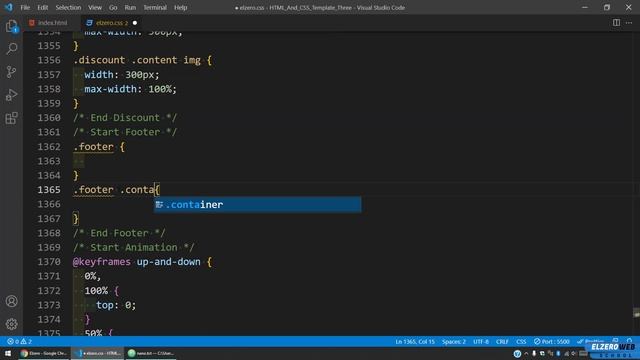Click Ln 1365, Col 15 in status bar
Image resolution: width=640 pixels, height=360 pixels.
click(x=415, y=342)
